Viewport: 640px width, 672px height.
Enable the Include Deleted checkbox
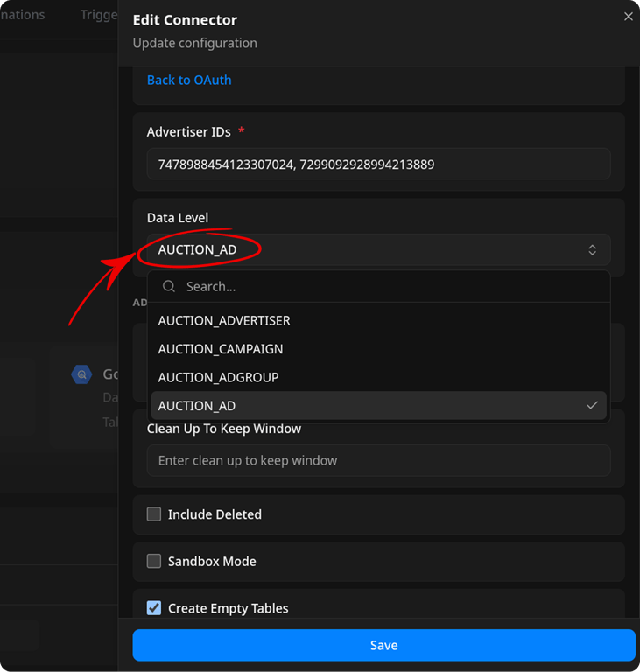pos(154,514)
